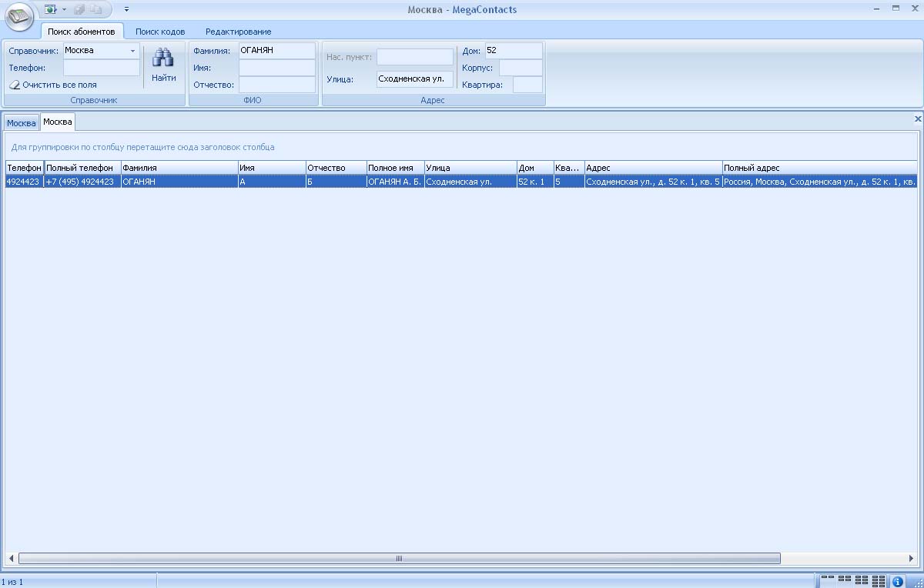Open the Редактирование ribbon tab
The height and width of the screenshot is (588, 924).
point(238,32)
